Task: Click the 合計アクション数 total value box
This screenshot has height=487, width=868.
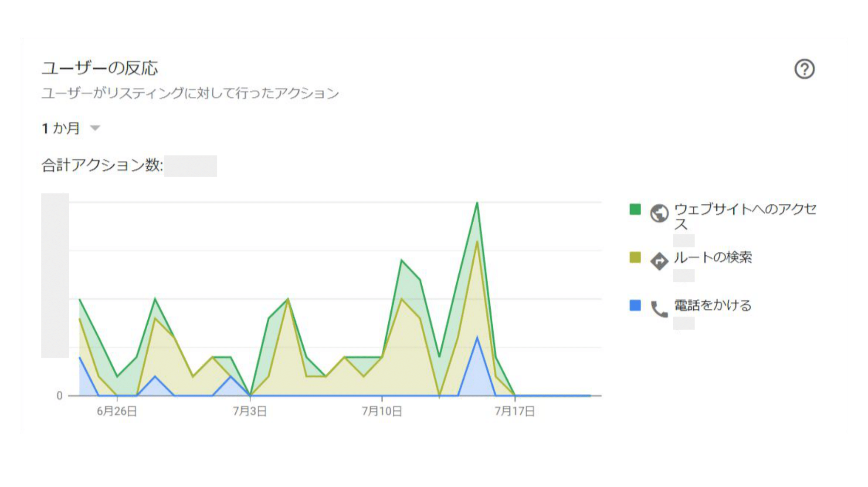Action: (x=190, y=166)
